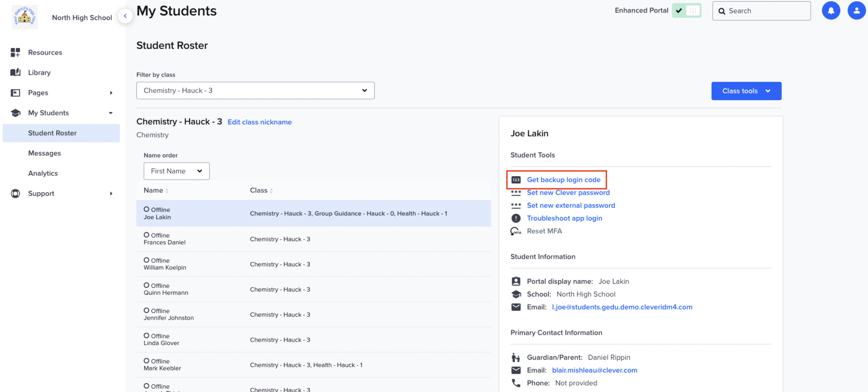The image size is (868, 392).
Task: Click the 123 backup login code icon
Action: coord(516,179)
